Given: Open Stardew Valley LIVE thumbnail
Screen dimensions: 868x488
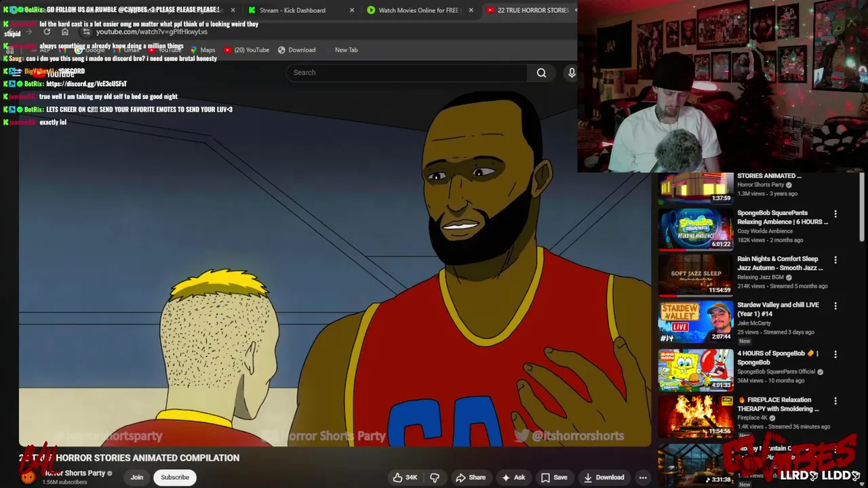Looking at the screenshot, I should [696, 322].
